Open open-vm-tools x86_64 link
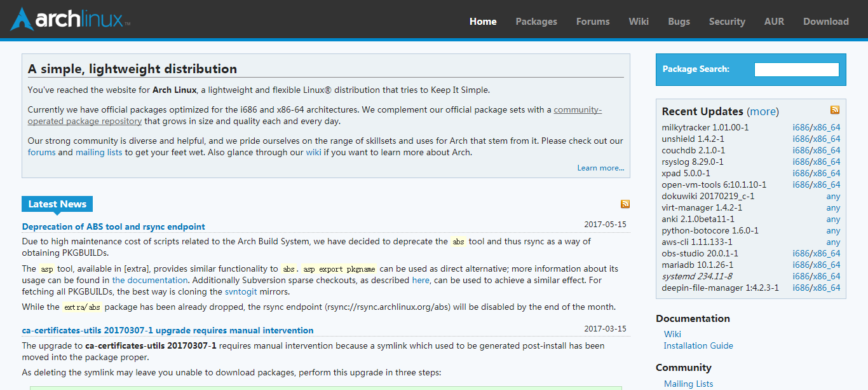The image size is (868, 390). pos(825,185)
